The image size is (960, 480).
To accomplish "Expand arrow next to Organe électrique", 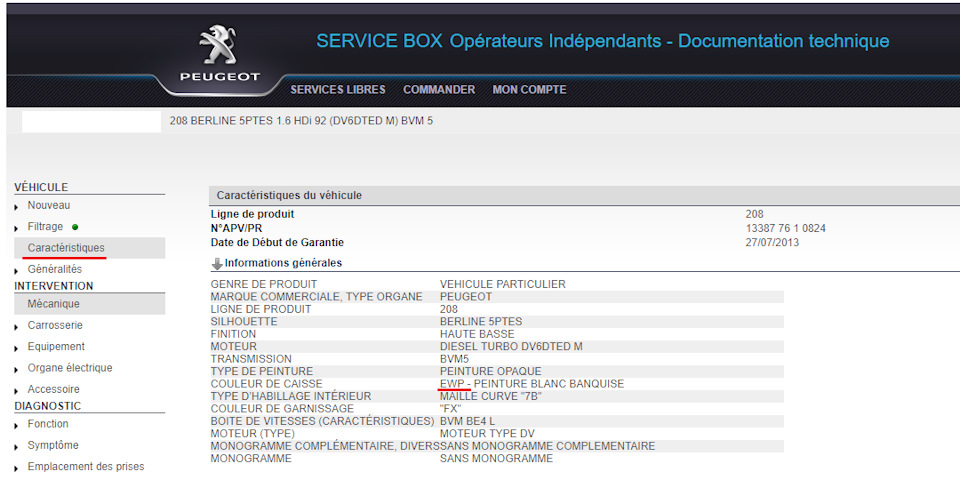I will [x=17, y=370].
